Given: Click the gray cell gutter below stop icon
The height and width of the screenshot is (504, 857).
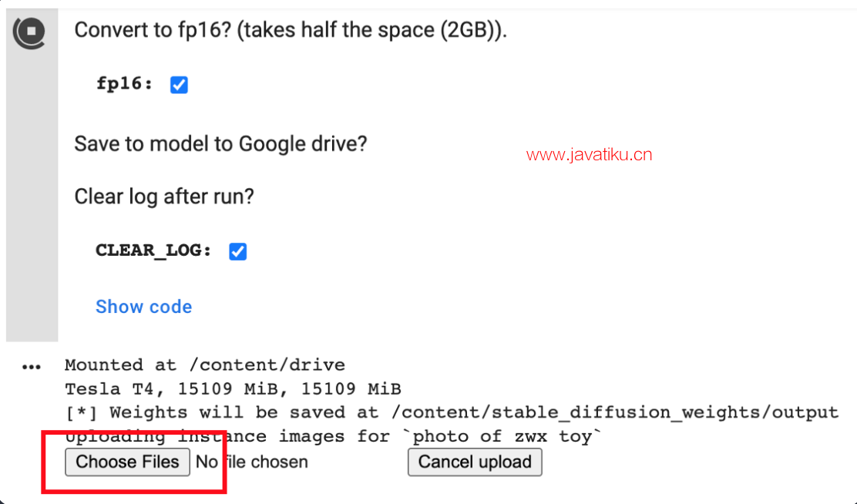Looking at the screenshot, I should click(x=32, y=197).
